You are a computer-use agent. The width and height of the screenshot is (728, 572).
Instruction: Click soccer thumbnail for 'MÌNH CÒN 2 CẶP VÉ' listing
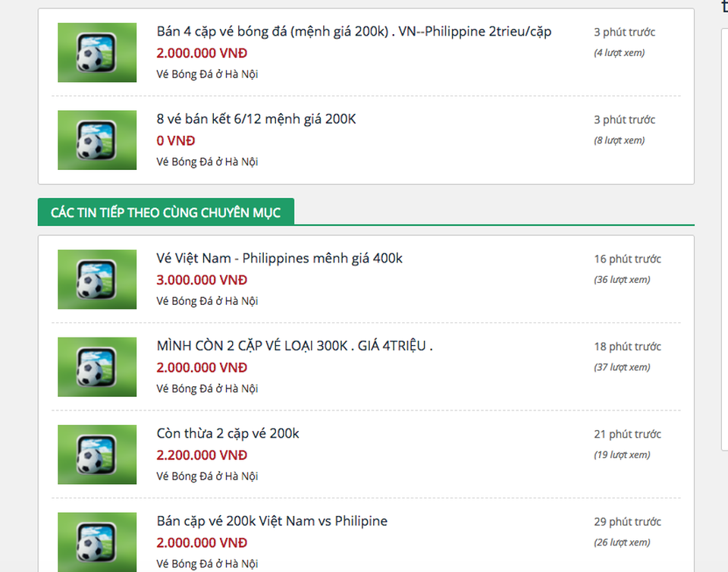click(97, 366)
